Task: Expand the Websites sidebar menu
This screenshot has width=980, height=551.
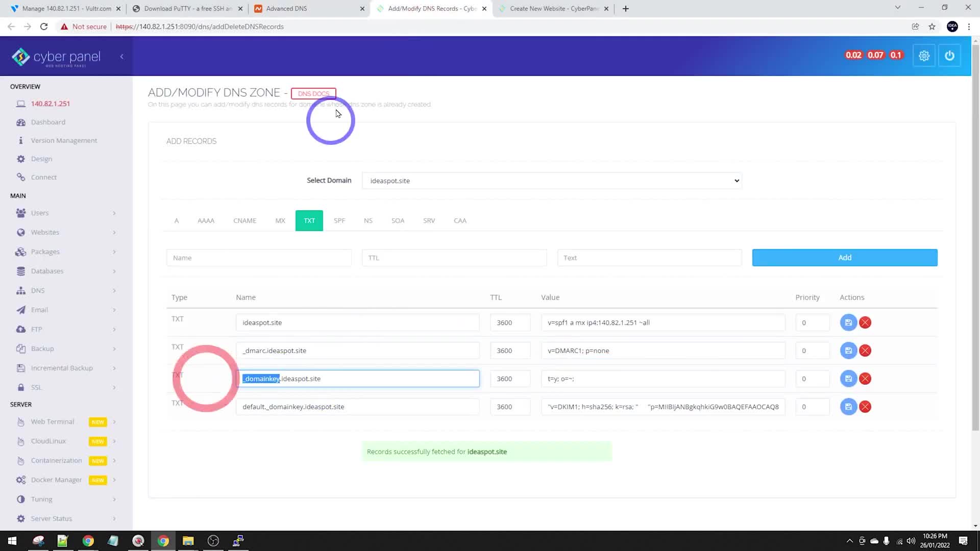Action: coord(45,232)
